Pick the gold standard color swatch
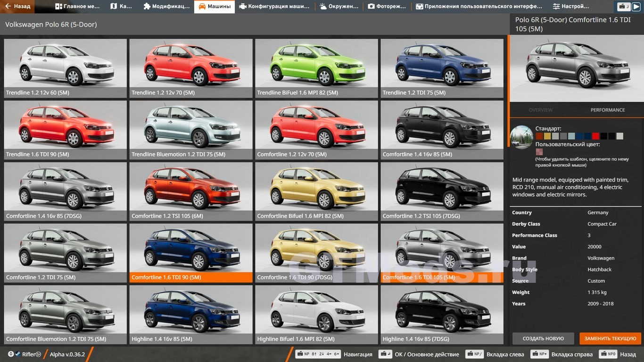The image size is (644, 362). click(x=547, y=136)
